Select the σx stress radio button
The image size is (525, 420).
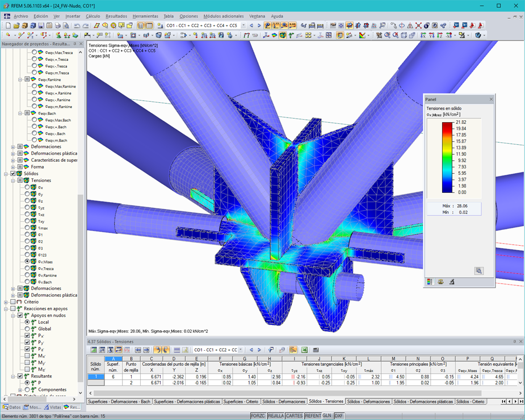27,187
